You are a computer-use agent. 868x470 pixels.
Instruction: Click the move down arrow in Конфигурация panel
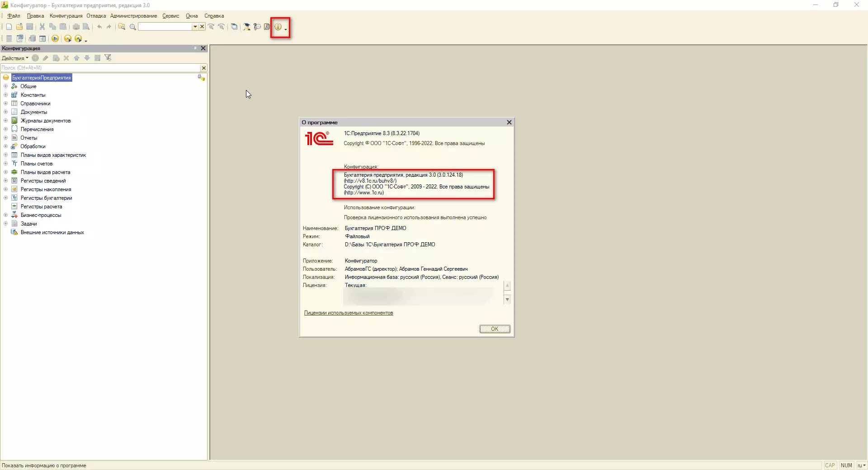pos(87,58)
